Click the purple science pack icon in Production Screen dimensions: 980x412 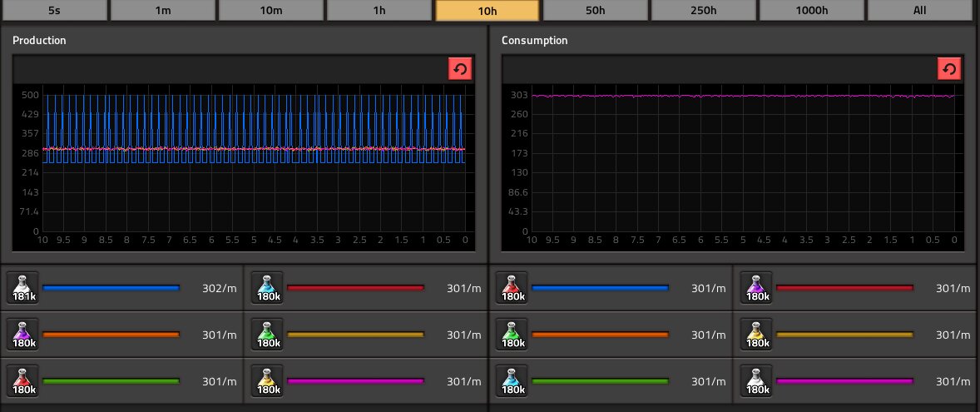click(x=23, y=335)
